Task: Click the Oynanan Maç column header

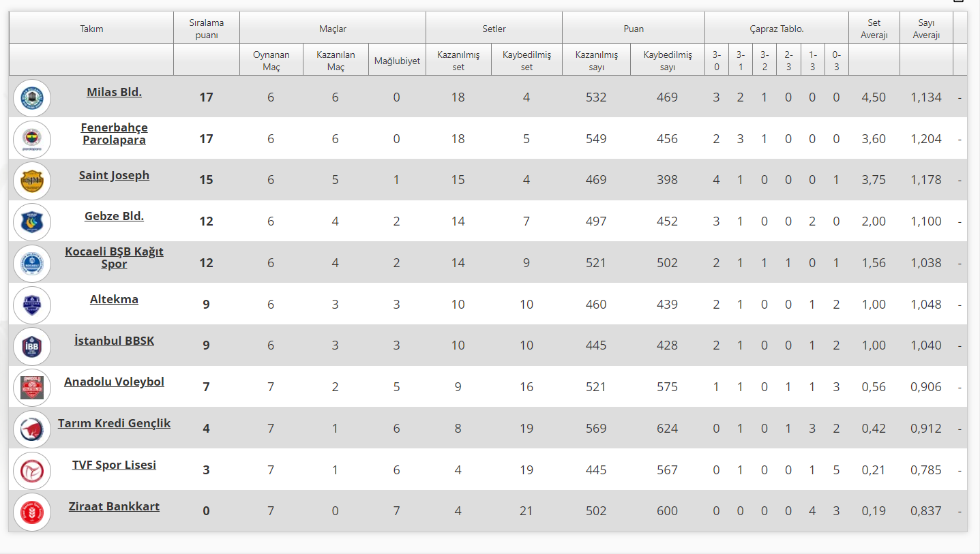Action: click(x=271, y=61)
